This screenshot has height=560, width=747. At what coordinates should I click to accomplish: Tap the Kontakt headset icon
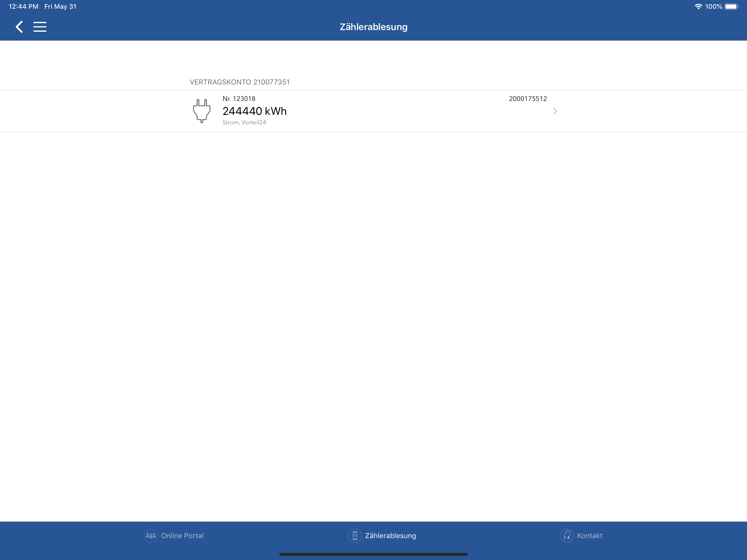(567, 535)
